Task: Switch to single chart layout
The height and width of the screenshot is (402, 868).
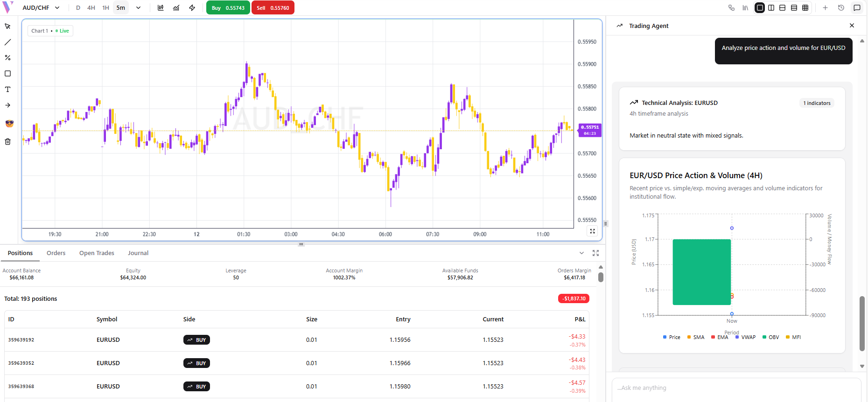Action: [760, 8]
